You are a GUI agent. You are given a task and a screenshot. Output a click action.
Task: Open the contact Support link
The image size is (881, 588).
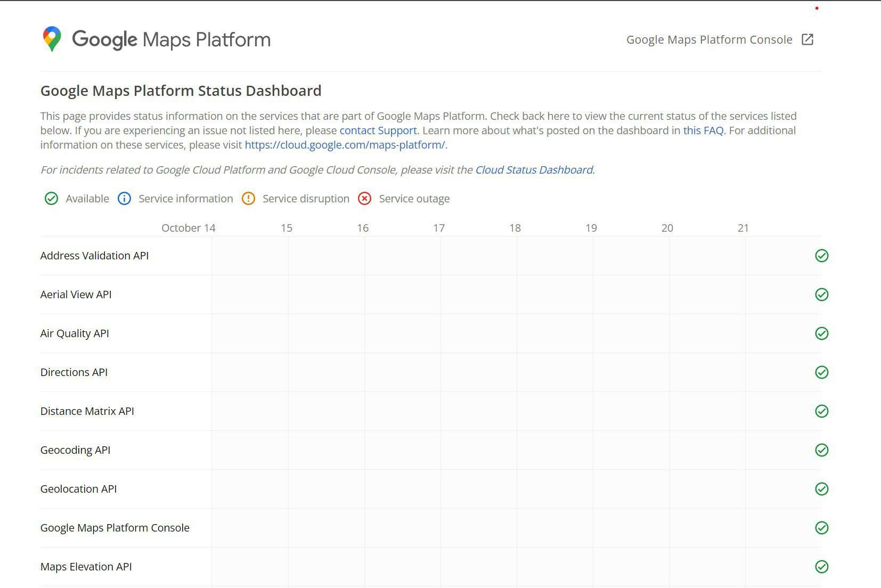pyautogui.click(x=378, y=130)
